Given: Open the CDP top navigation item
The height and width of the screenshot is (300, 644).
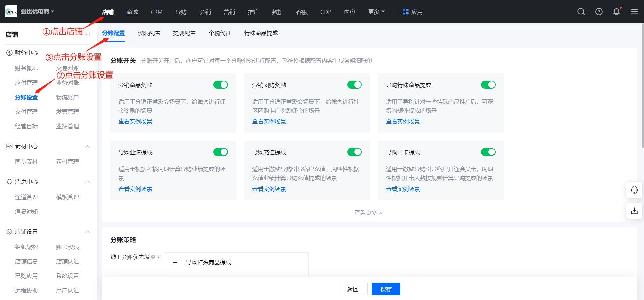Looking at the screenshot, I should (326, 12).
